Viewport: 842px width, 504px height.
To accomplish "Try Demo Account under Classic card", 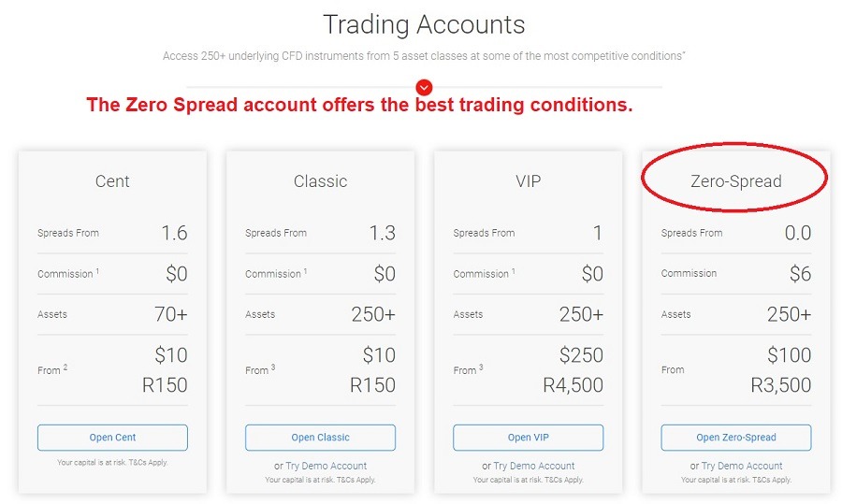I will [327, 466].
